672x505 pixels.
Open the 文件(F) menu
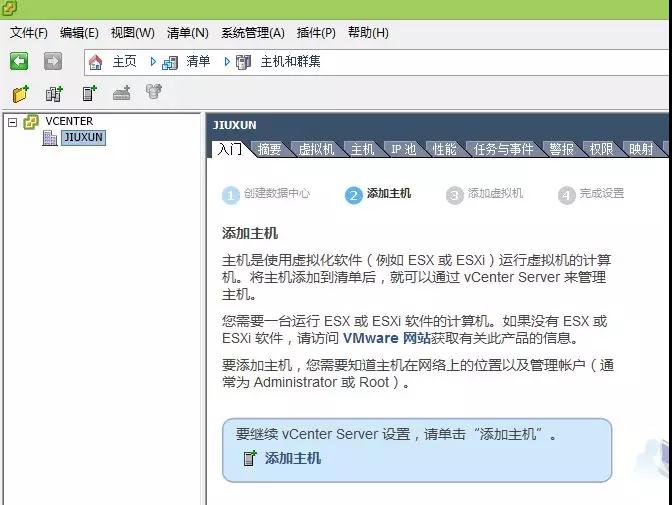(x=29, y=33)
